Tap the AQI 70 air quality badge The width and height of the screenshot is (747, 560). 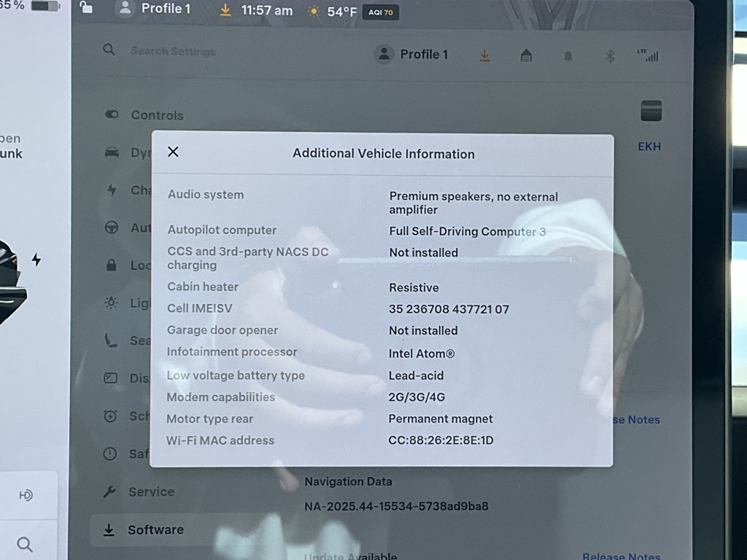(x=380, y=12)
